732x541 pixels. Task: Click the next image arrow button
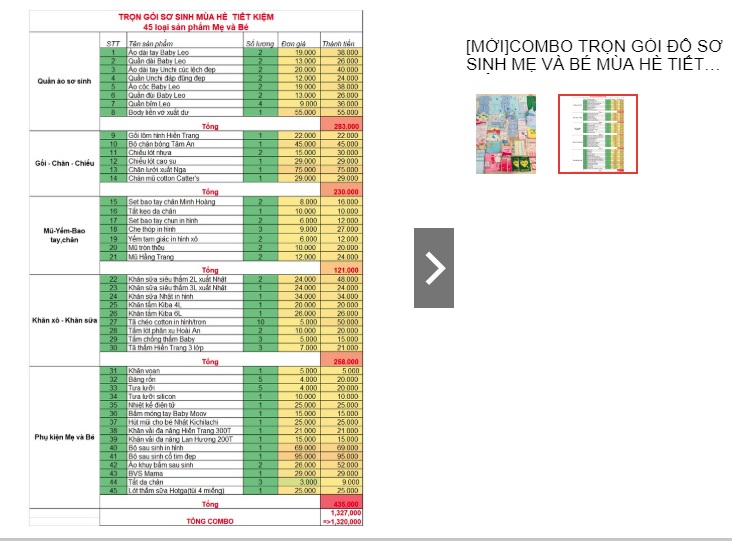(x=434, y=268)
